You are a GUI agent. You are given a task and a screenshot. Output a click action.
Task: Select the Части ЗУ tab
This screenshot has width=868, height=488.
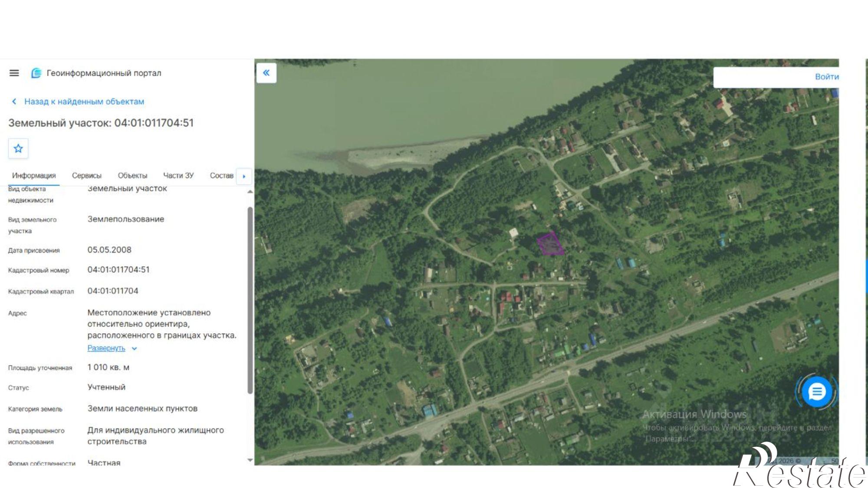click(178, 176)
